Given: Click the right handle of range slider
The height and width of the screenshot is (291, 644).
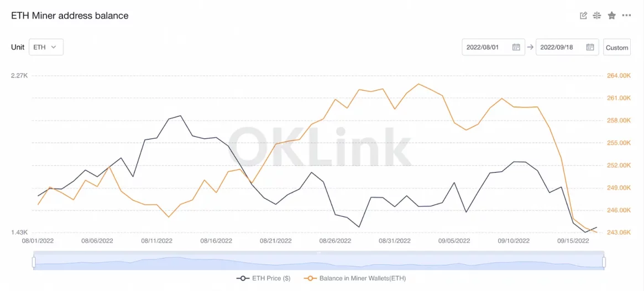Looking at the screenshot, I should click(604, 262).
